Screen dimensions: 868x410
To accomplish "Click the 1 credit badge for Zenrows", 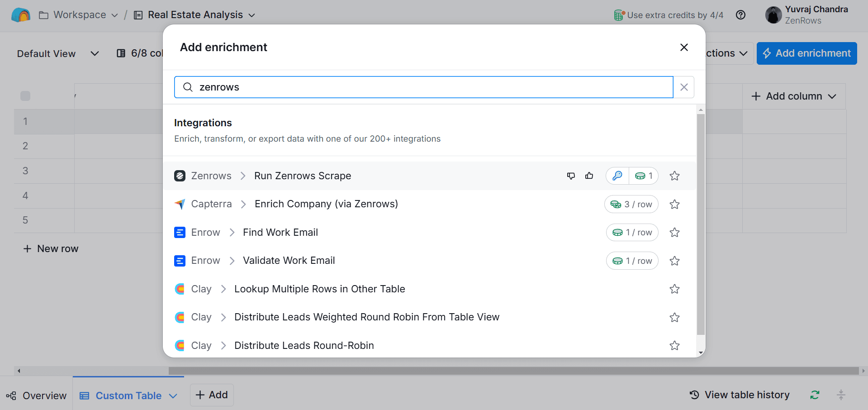I will coord(644,176).
